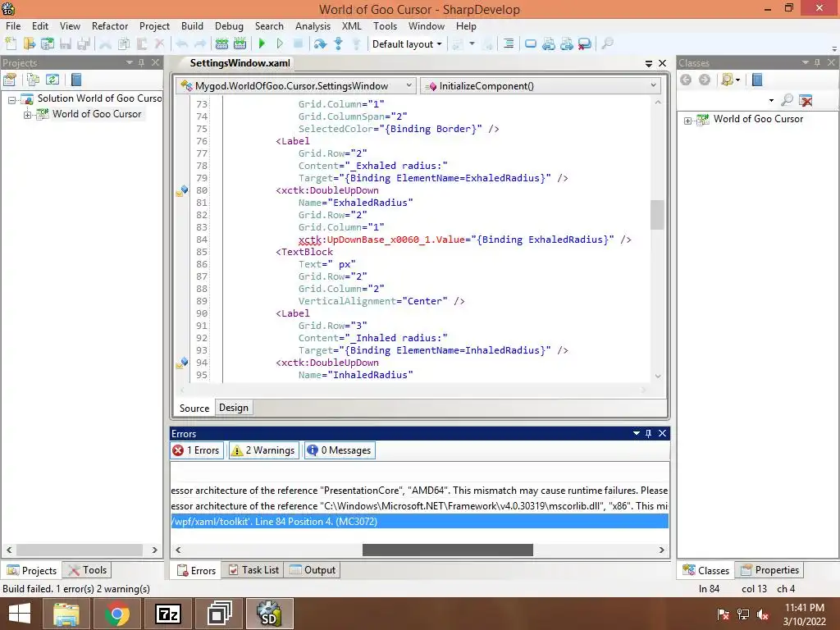Select the SettingsWindow.xaml document tab
This screenshot has height=630, width=840.
[240, 63]
